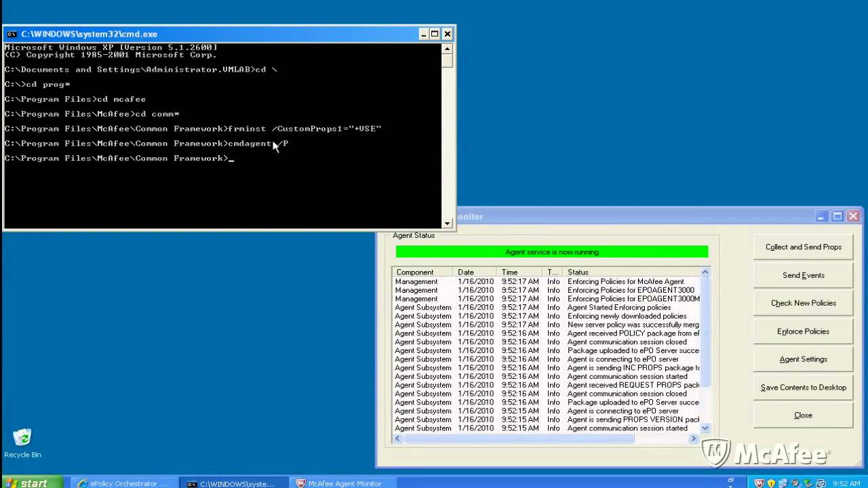This screenshot has width=868, height=488.
Task: Sort log by Date column header
Action: [476, 272]
